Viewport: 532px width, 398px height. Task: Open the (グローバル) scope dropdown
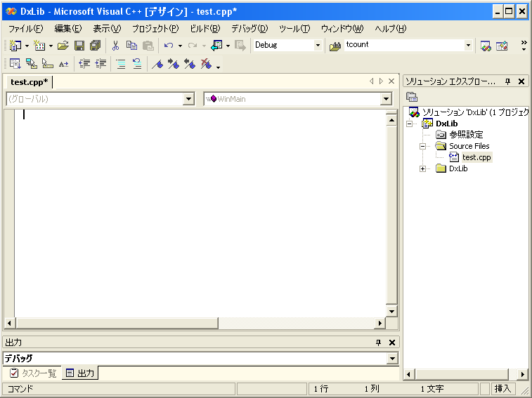click(188, 99)
